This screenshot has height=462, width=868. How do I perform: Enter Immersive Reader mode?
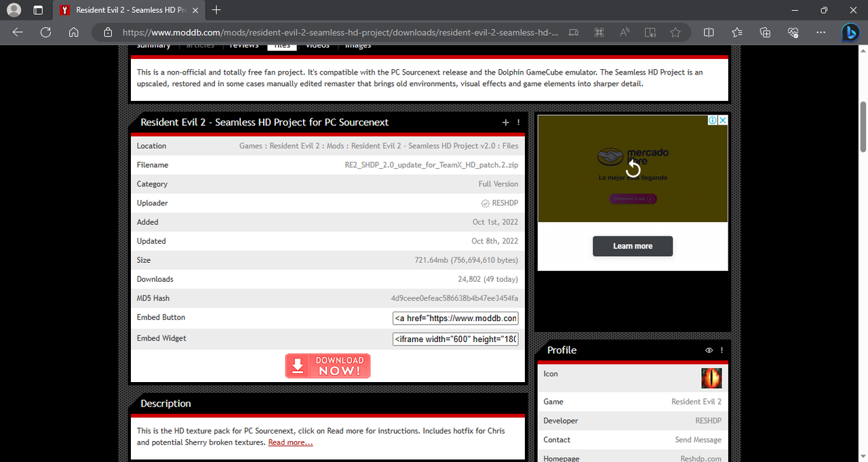[x=650, y=32]
